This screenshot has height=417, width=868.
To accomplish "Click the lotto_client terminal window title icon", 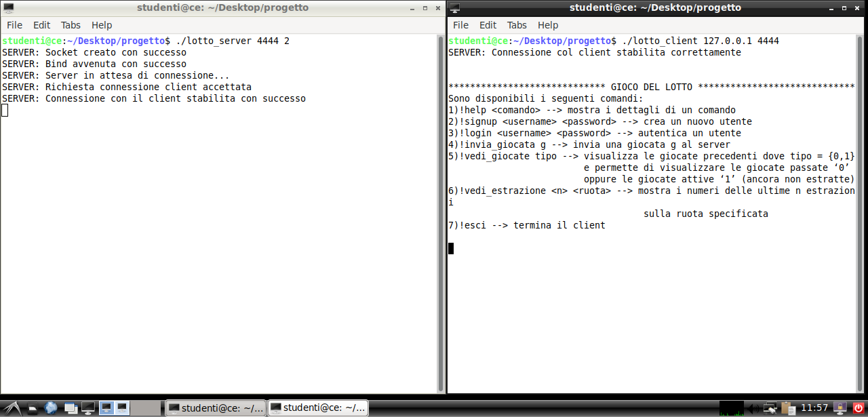I will pos(454,7).
